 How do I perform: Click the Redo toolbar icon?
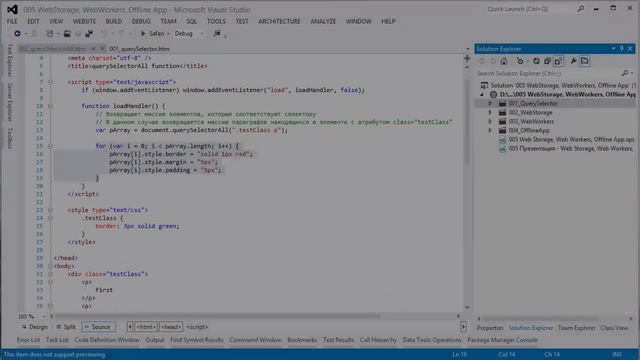point(121,33)
